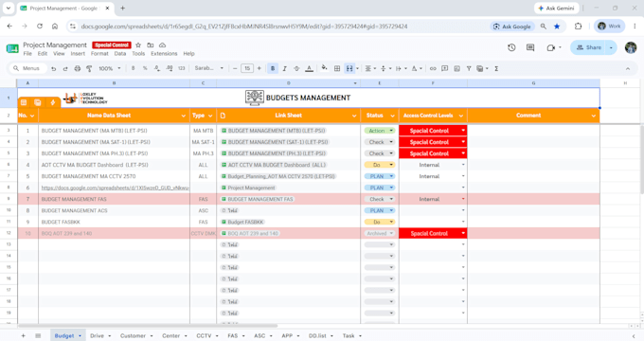This screenshot has height=341, width=644.
Task: Print the spreadsheet using printer icon
Action: click(78, 68)
